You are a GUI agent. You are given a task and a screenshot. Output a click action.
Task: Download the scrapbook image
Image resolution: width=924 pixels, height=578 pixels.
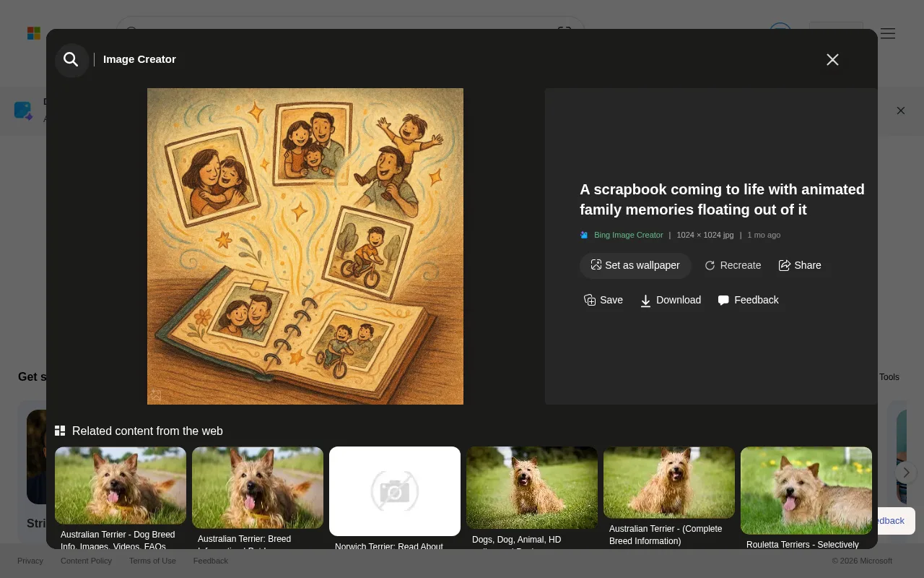[671, 300]
